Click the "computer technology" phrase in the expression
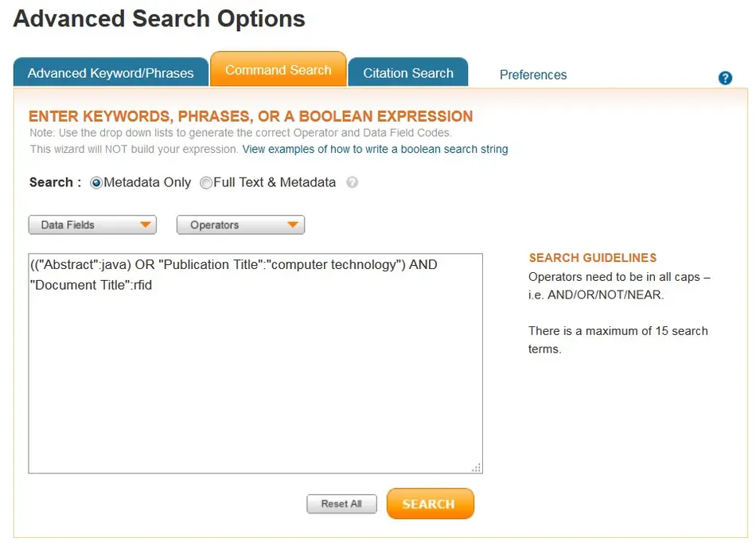The image size is (756, 542). [x=335, y=265]
